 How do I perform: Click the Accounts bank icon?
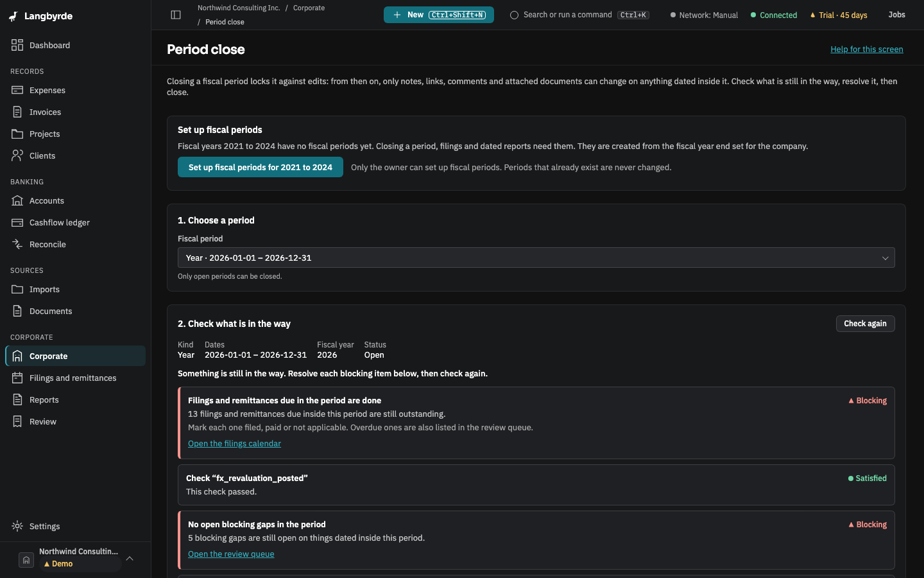17,200
